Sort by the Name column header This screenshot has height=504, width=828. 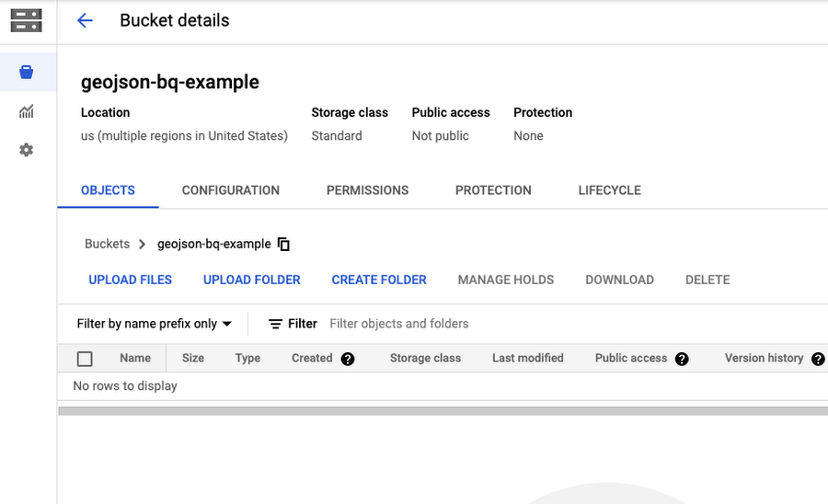pos(135,358)
